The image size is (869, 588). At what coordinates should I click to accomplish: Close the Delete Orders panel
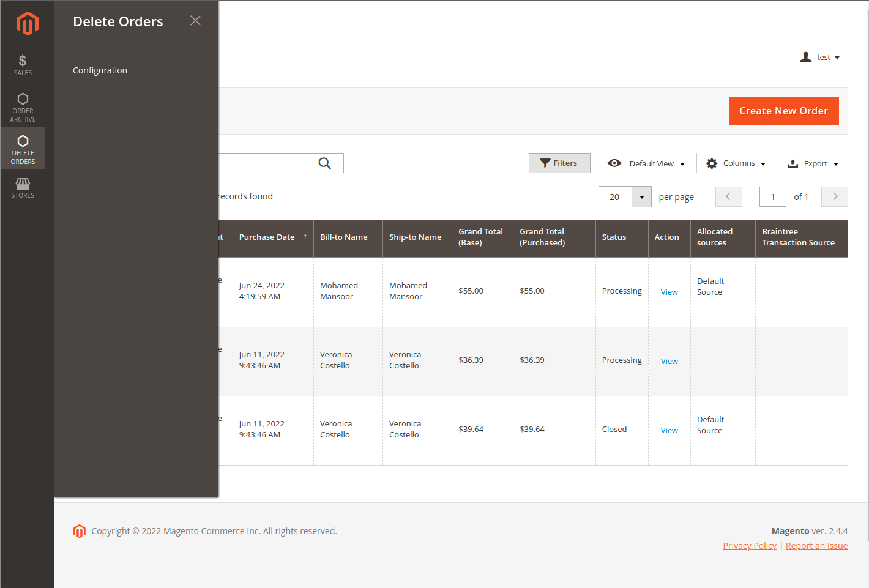(x=195, y=21)
